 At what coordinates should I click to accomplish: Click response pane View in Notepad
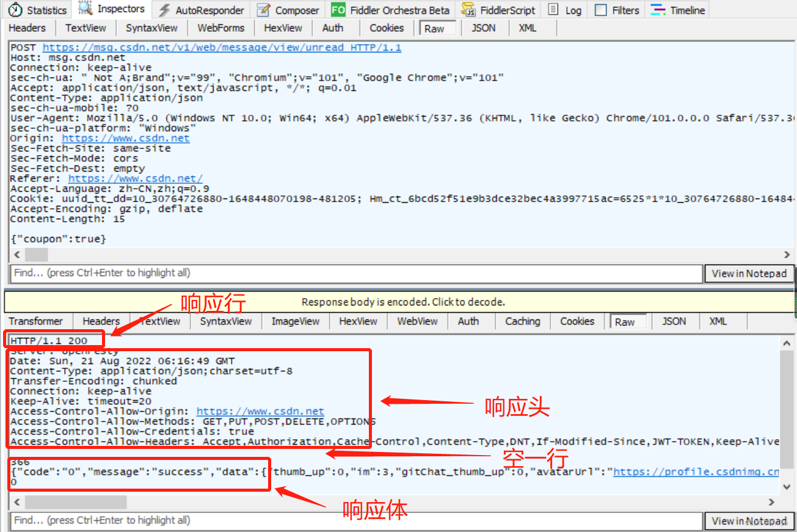pos(749,521)
